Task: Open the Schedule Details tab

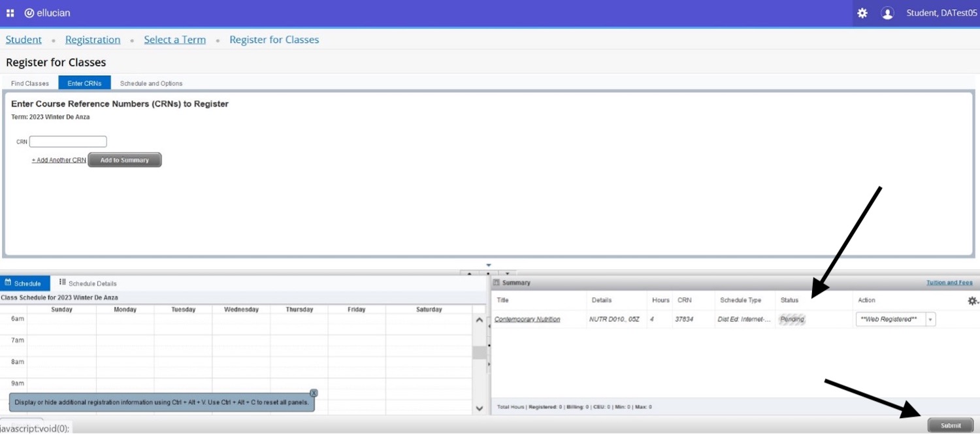Action: point(88,283)
